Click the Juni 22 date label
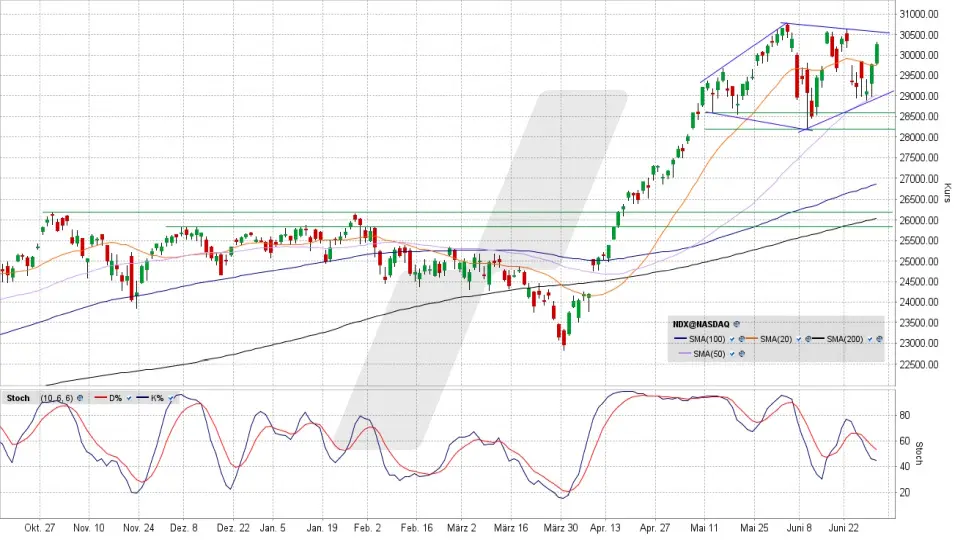 pyautogui.click(x=843, y=528)
